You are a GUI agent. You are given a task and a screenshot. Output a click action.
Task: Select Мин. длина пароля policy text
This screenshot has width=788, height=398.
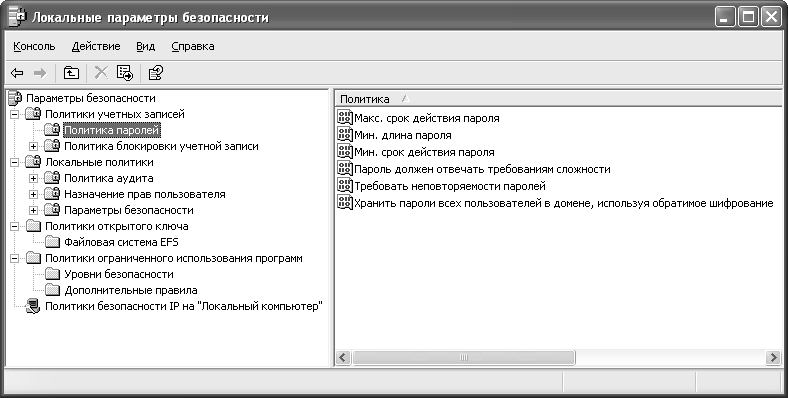click(x=403, y=135)
